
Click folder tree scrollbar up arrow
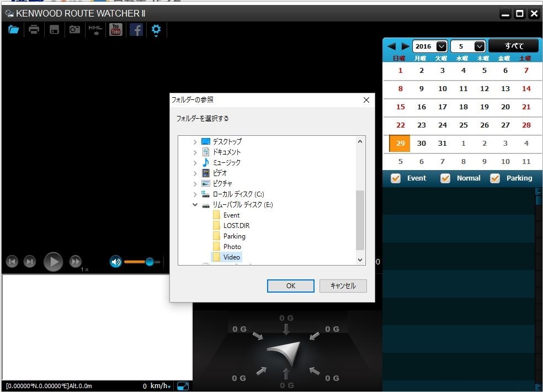tap(360, 141)
